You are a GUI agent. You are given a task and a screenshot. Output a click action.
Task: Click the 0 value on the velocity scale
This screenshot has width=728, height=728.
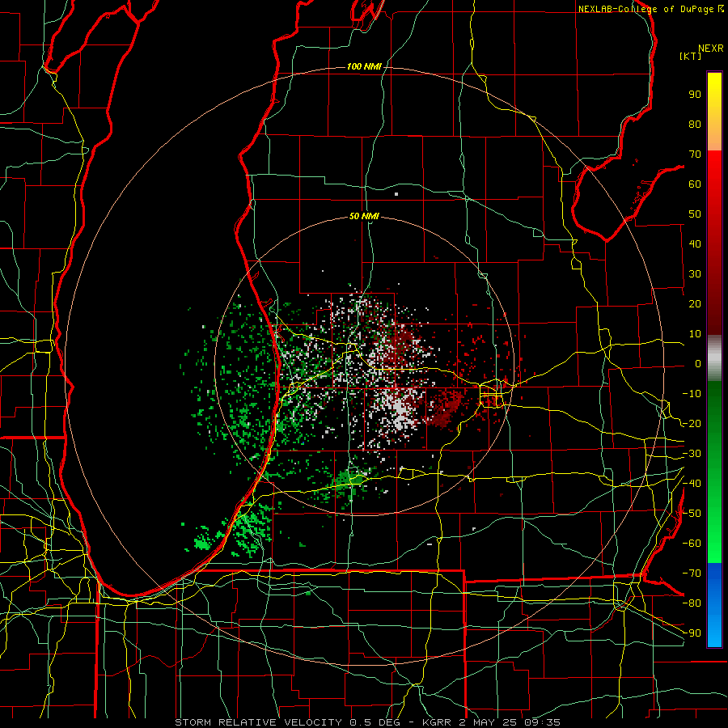[x=698, y=363]
